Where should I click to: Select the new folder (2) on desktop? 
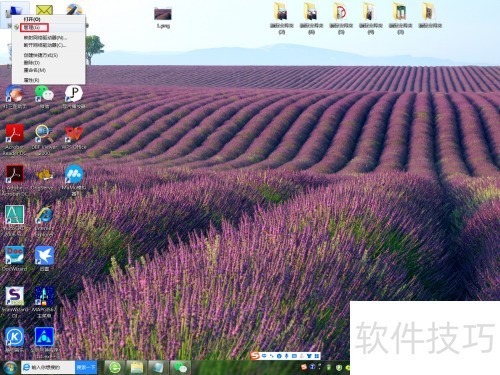click(282, 18)
